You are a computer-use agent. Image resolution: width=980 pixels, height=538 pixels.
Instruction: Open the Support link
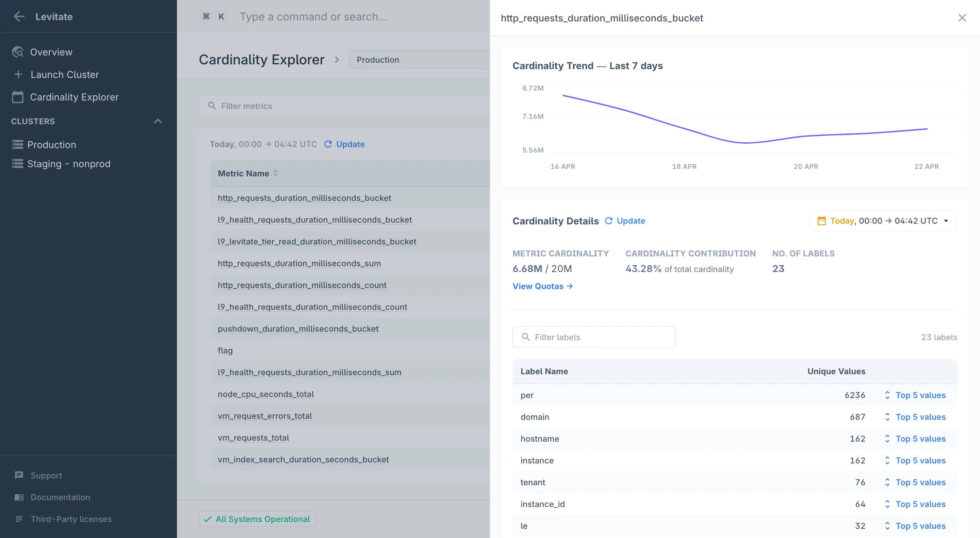[x=46, y=475]
